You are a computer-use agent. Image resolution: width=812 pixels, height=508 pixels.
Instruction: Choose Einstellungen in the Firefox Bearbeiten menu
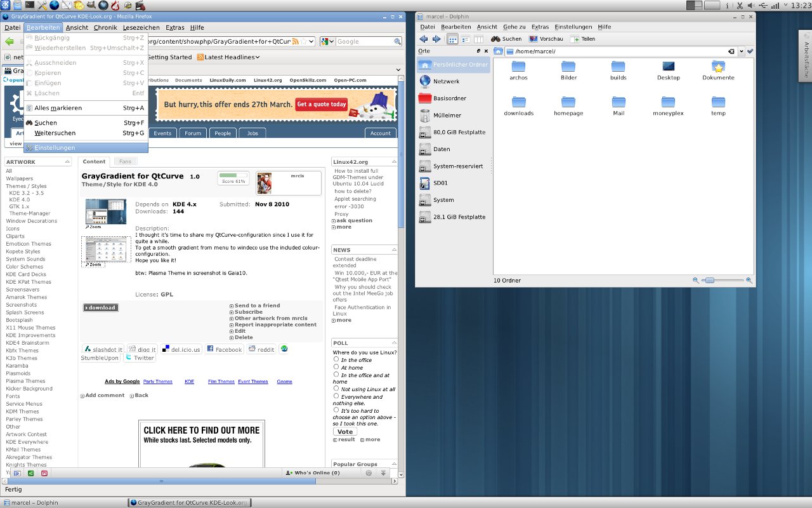(x=86, y=147)
